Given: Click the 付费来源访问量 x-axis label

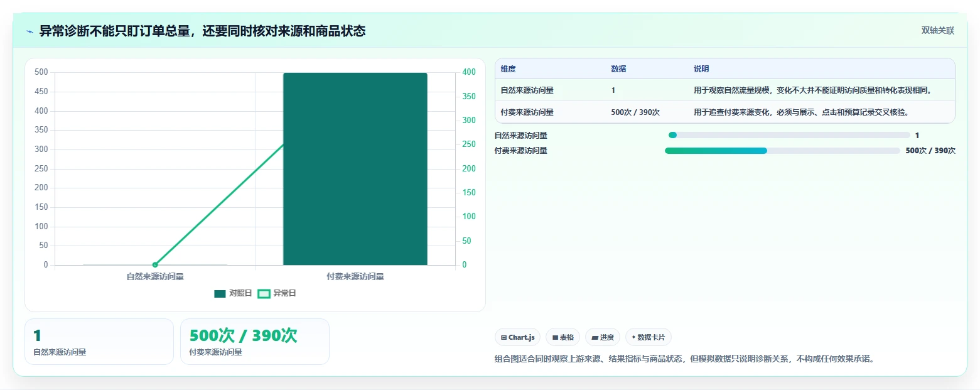Looking at the screenshot, I should [355, 276].
